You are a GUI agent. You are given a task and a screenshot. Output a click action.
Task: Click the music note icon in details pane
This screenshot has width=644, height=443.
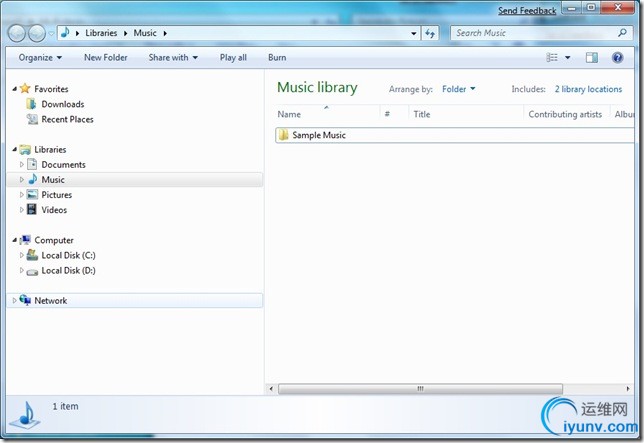pyautogui.click(x=26, y=415)
